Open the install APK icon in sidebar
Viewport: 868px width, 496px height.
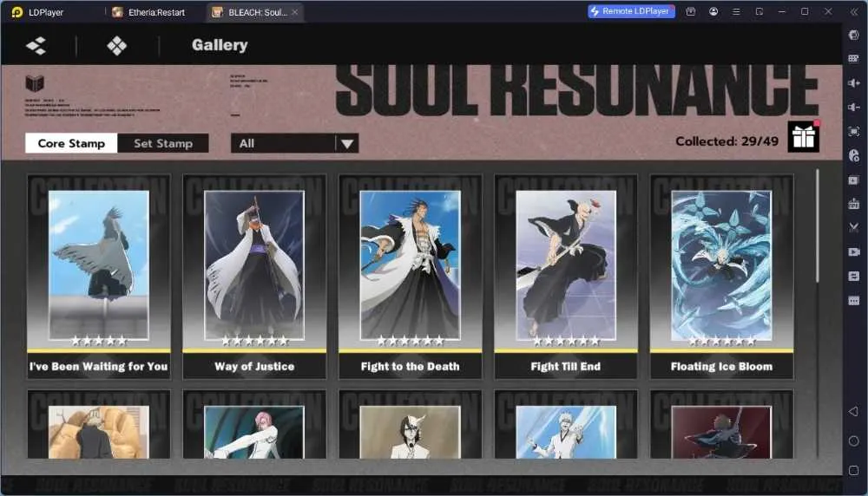tap(853, 204)
